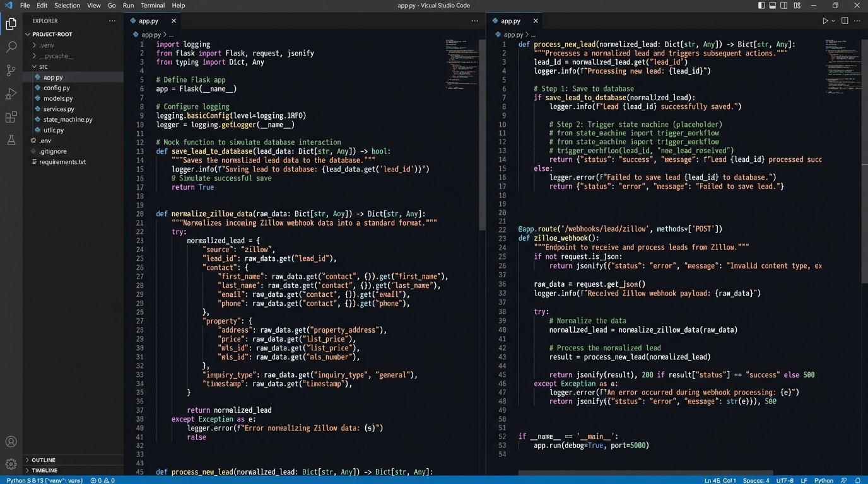Screen dimensions: 868x484
Task: Open the Source Control view
Action: point(11,71)
